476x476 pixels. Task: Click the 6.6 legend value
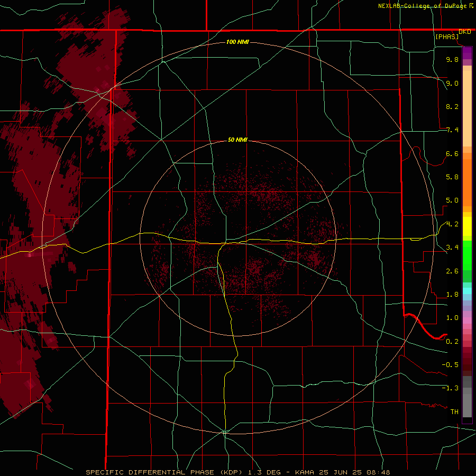(452, 153)
